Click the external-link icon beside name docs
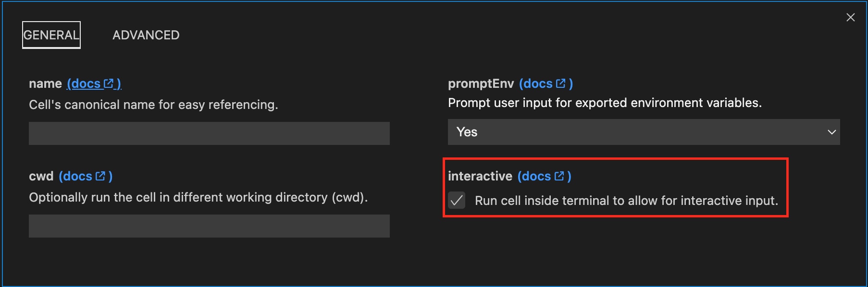The height and width of the screenshot is (287, 868). point(109,84)
